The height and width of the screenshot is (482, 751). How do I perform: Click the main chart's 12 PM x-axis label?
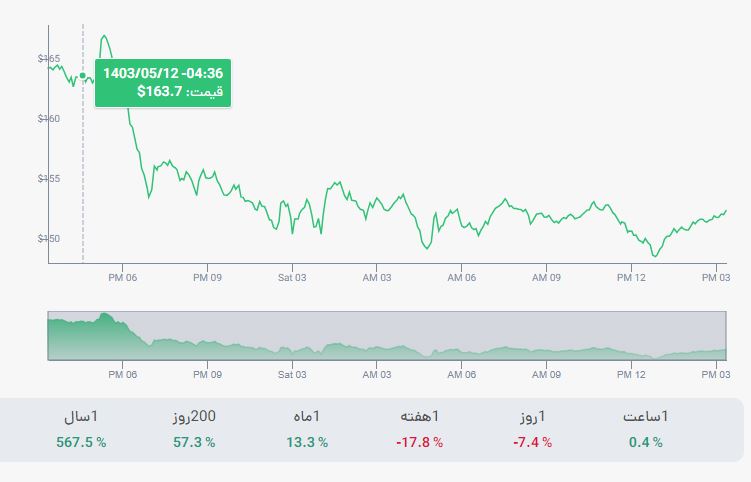(631, 277)
